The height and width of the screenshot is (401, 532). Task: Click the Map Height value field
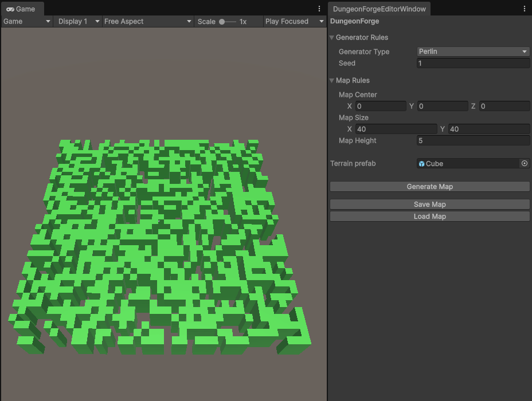(x=473, y=140)
